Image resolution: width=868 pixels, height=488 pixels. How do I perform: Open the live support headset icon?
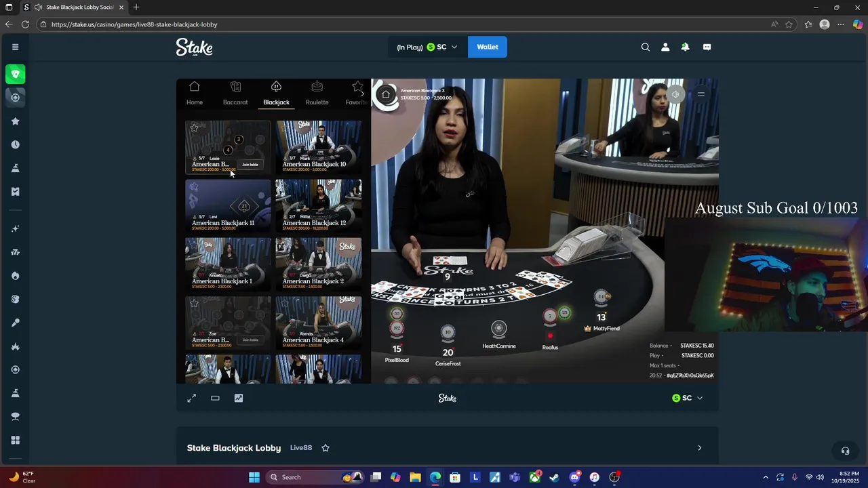[845, 451]
